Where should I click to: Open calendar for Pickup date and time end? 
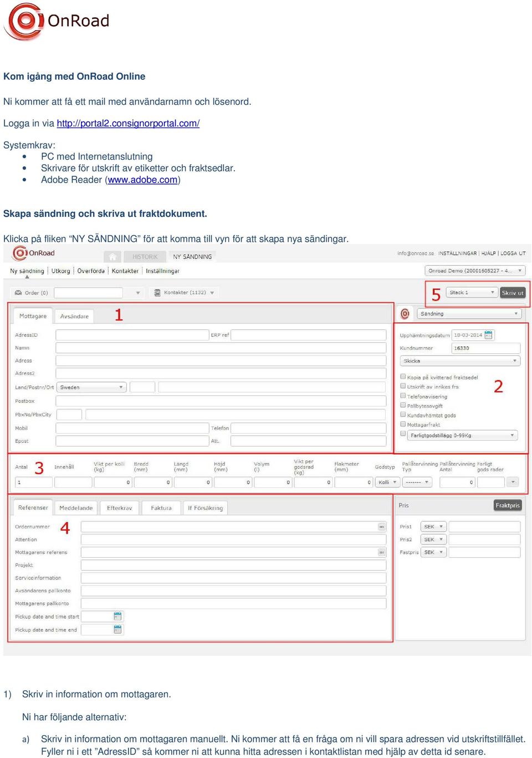[x=117, y=629]
